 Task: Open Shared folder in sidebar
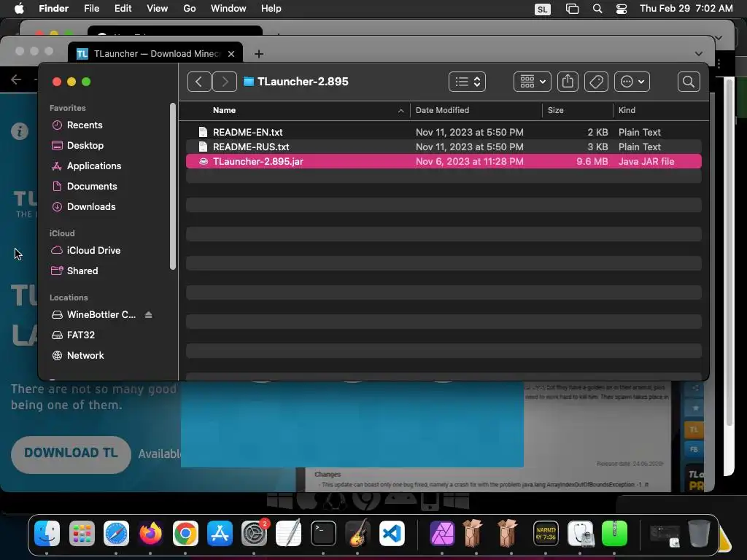tap(75, 271)
